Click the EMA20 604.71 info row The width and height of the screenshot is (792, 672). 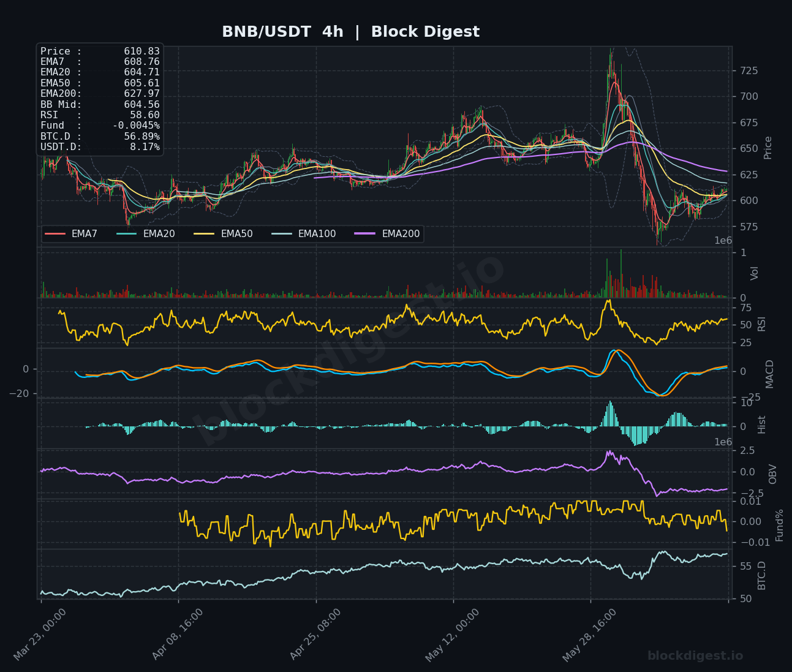coord(100,72)
